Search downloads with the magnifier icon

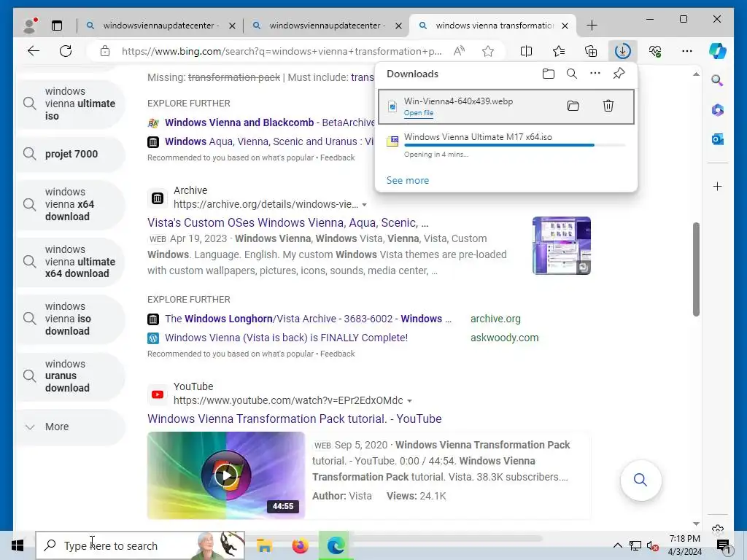pyautogui.click(x=572, y=74)
